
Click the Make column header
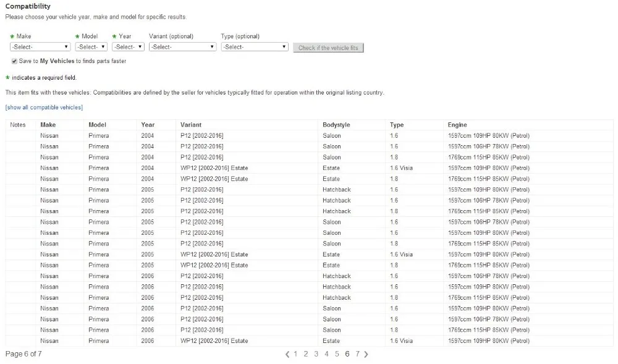tap(48, 125)
